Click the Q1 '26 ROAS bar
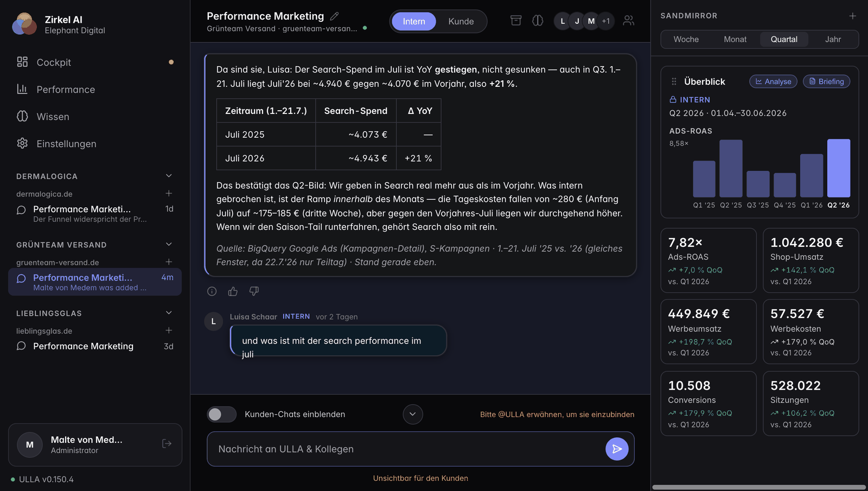868x491 pixels. pos(812,176)
